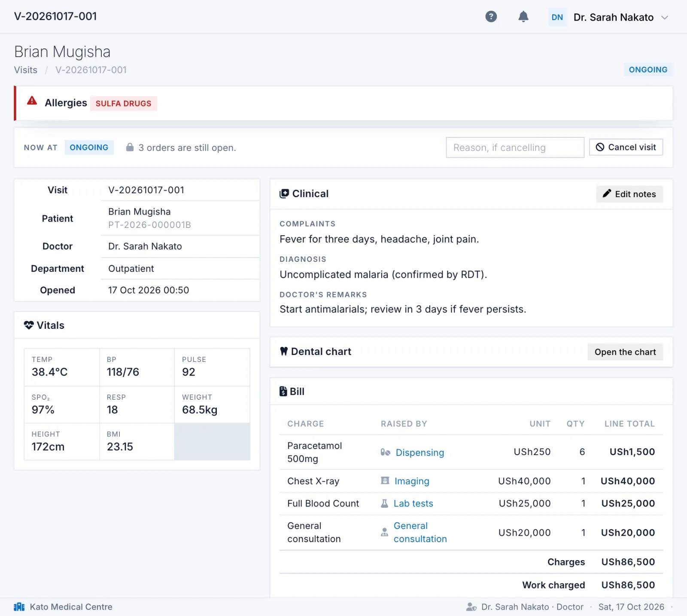687x616 pixels.
Task: Select patient ID PT-2026-000001B
Action: (x=149, y=225)
